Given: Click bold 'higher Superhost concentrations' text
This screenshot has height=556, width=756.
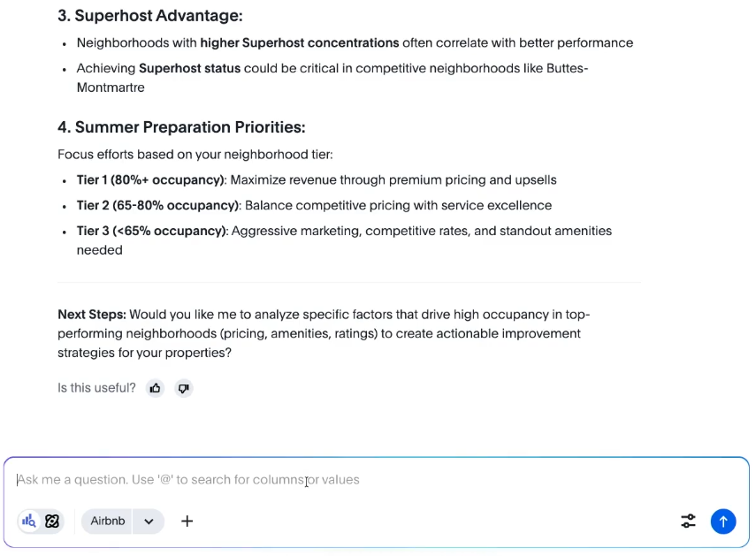Looking at the screenshot, I should [x=300, y=42].
